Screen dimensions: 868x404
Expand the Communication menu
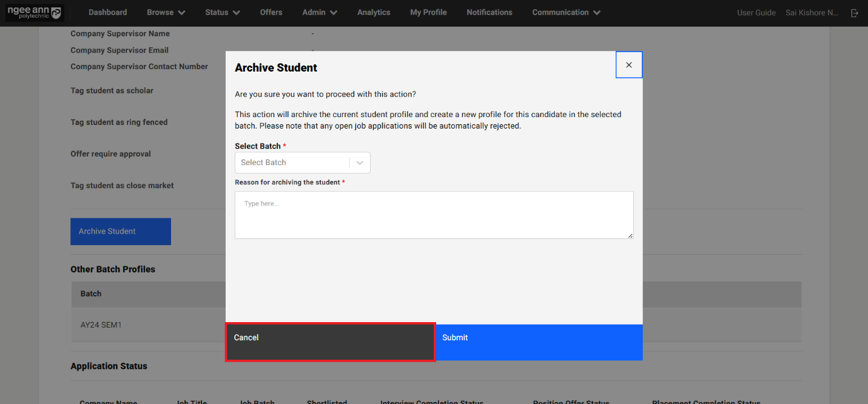tap(565, 12)
